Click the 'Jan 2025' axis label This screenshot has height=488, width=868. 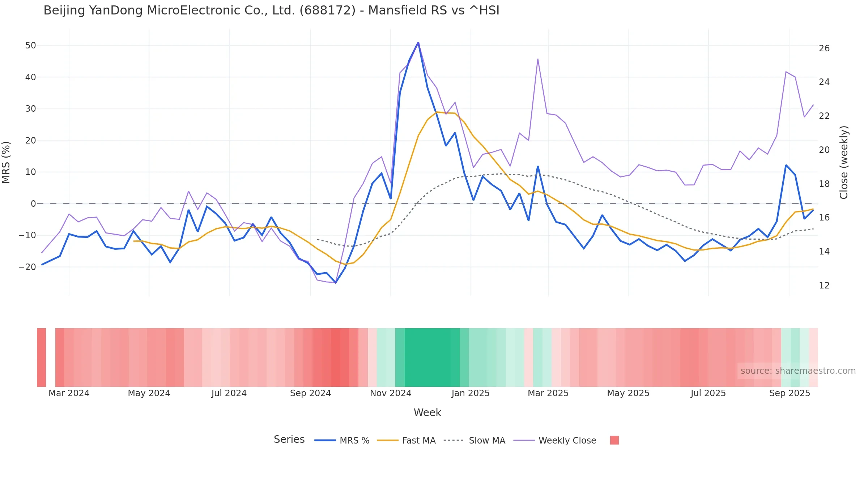pos(471,393)
